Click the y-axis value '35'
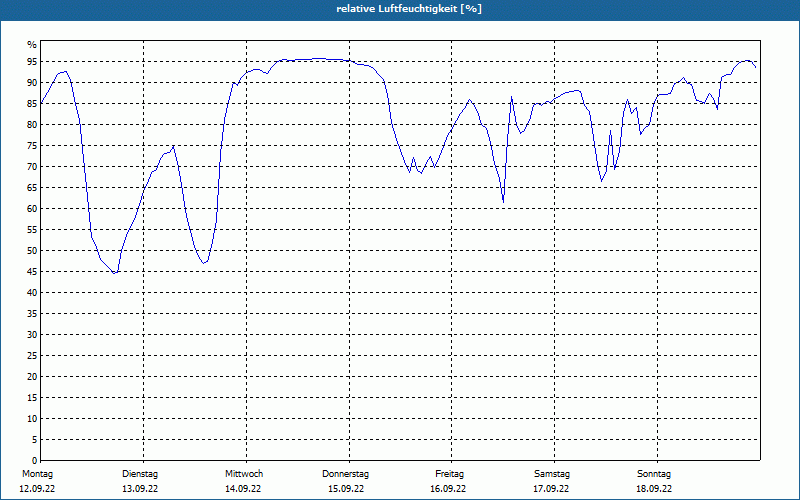800x500 pixels. click(x=32, y=314)
